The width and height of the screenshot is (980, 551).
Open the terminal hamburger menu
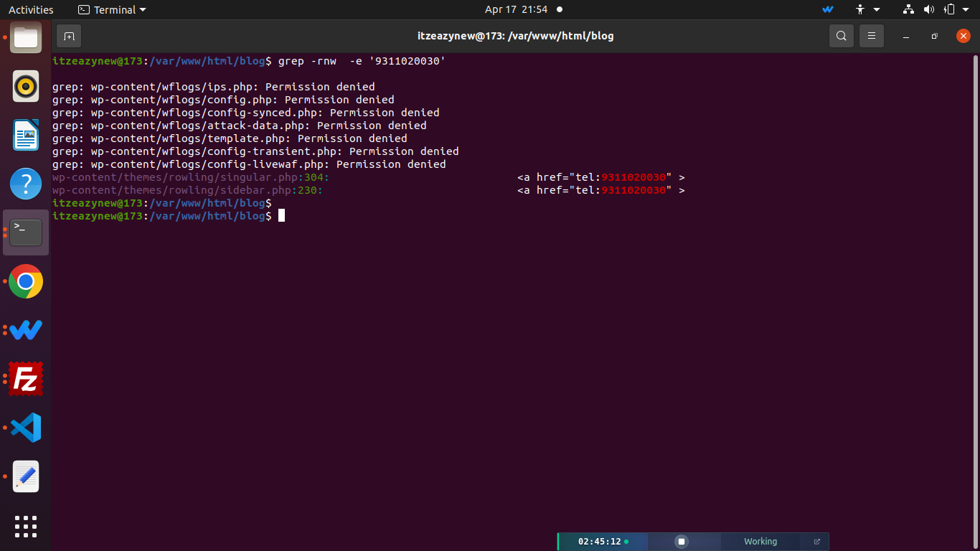[x=872, y=36]
